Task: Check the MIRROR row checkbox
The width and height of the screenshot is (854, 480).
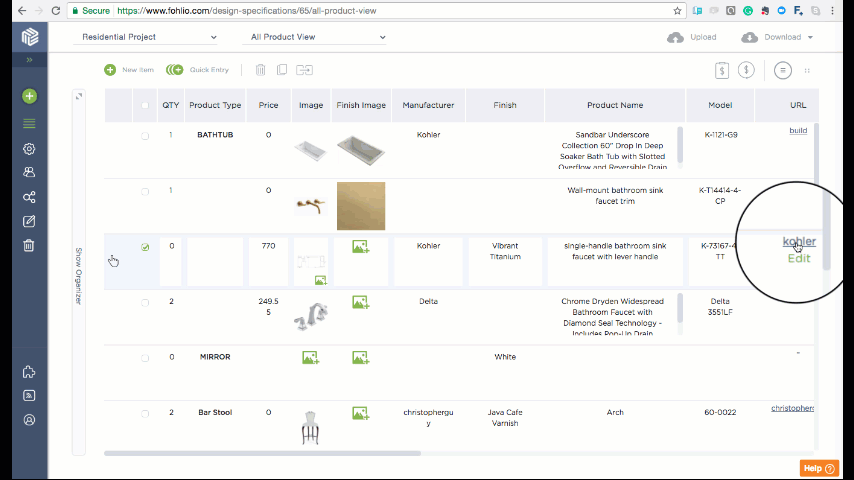Action: tap(145, 359)
